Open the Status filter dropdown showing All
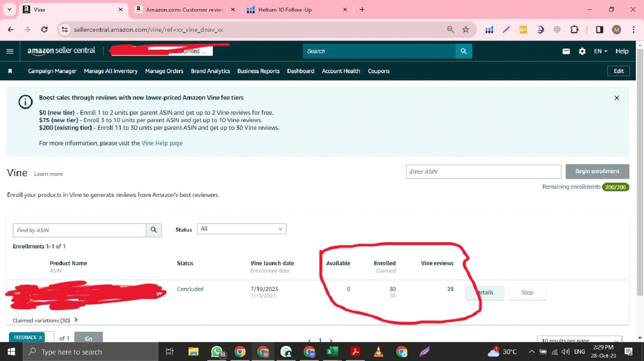 241,229
